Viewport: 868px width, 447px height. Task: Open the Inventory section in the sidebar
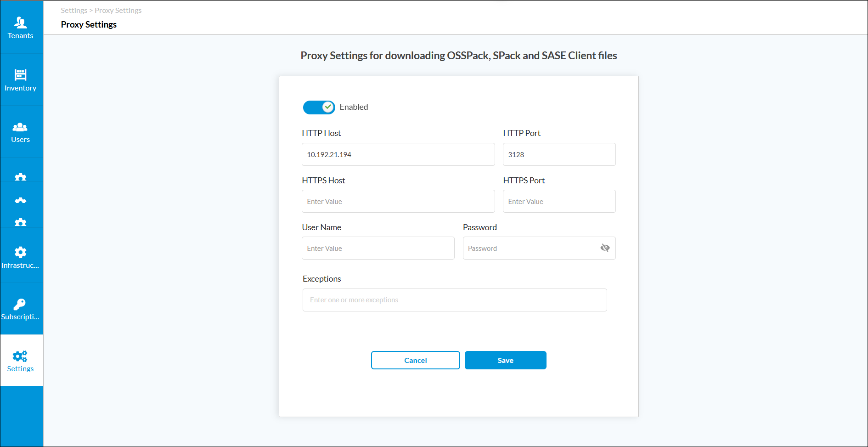[21, 79]
